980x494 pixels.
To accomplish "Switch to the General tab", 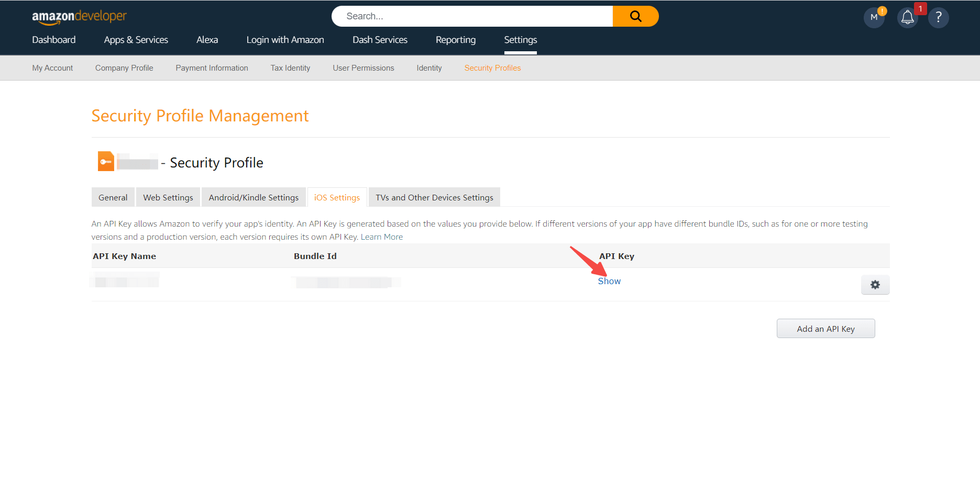I will pos(113,197).
